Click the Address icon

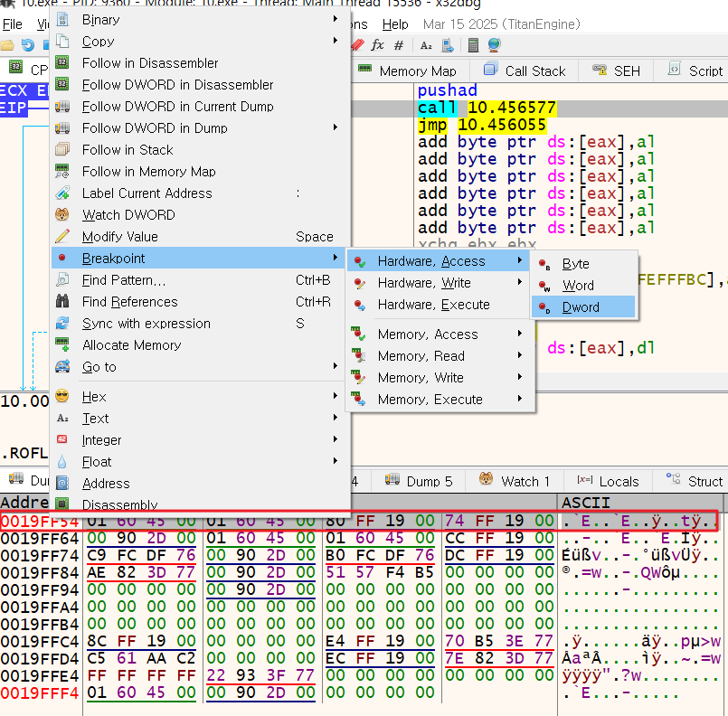(62, 483)
